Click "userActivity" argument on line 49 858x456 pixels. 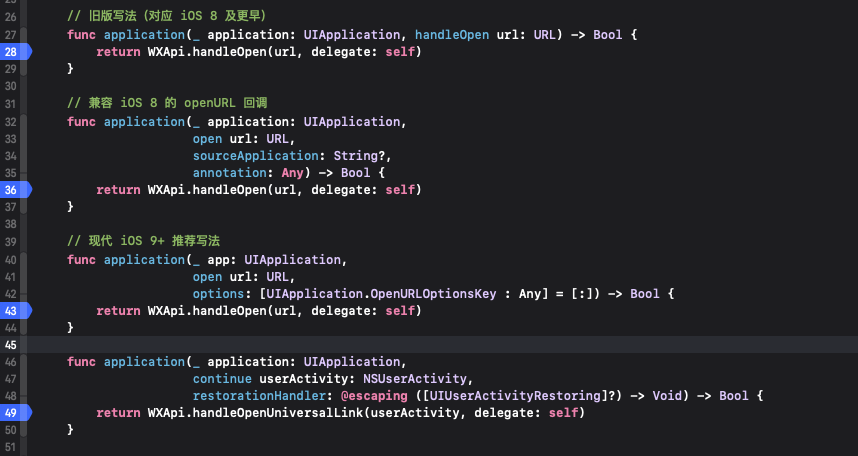tap(415, 413)
